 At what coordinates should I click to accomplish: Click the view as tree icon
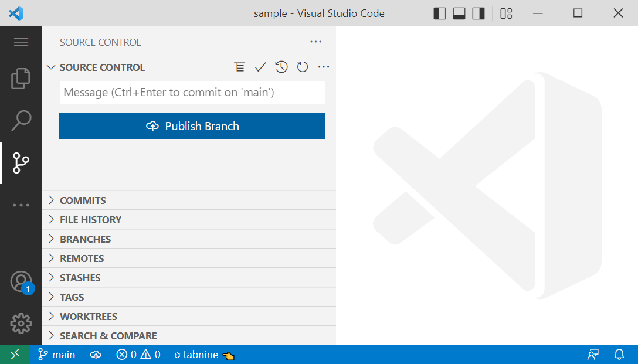click(239, 67)
